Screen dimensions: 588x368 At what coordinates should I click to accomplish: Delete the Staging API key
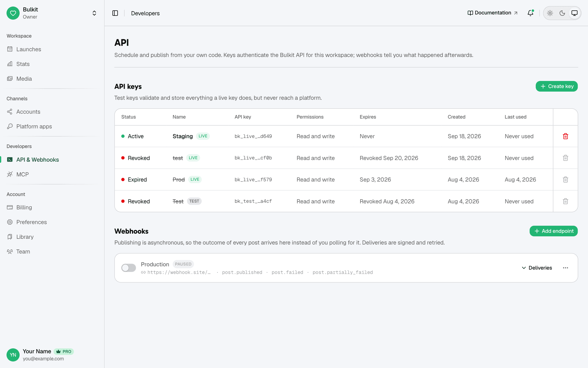click(565, 136)
